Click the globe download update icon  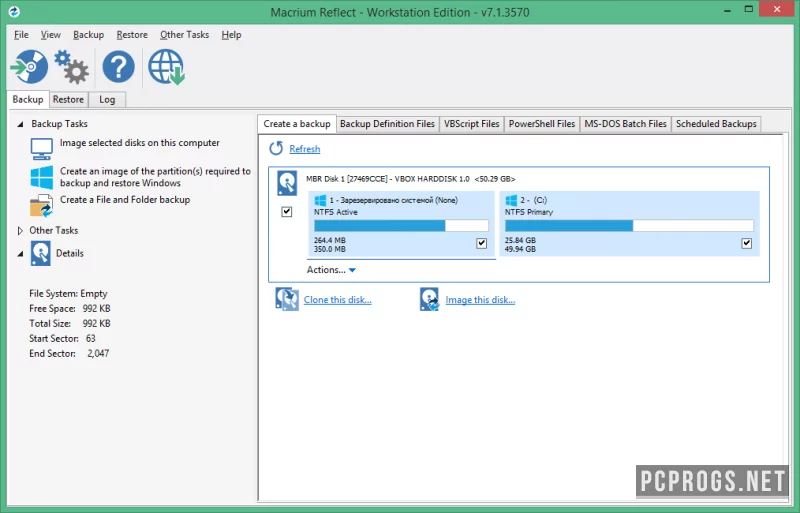[x=166, y=67]
